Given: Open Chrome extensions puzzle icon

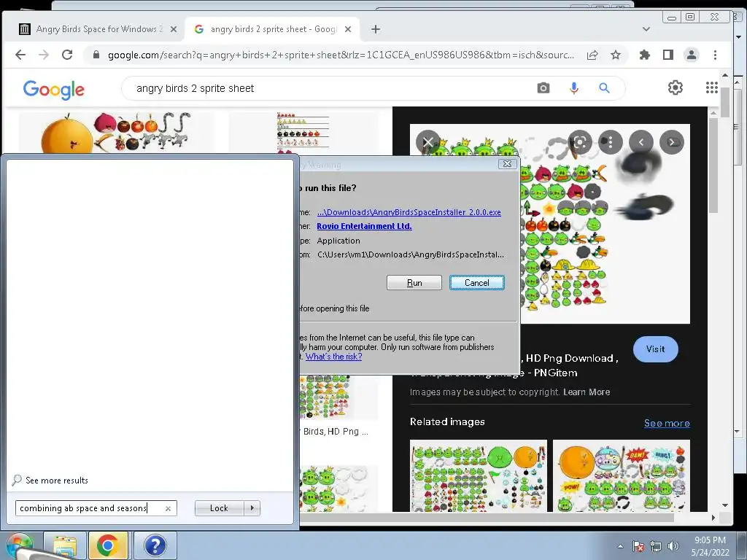Looking at the screenshot, I should [645, 55].
